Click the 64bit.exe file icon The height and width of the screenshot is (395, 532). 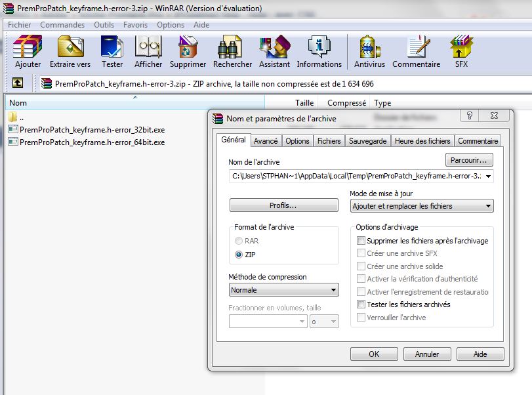(13, 142)
